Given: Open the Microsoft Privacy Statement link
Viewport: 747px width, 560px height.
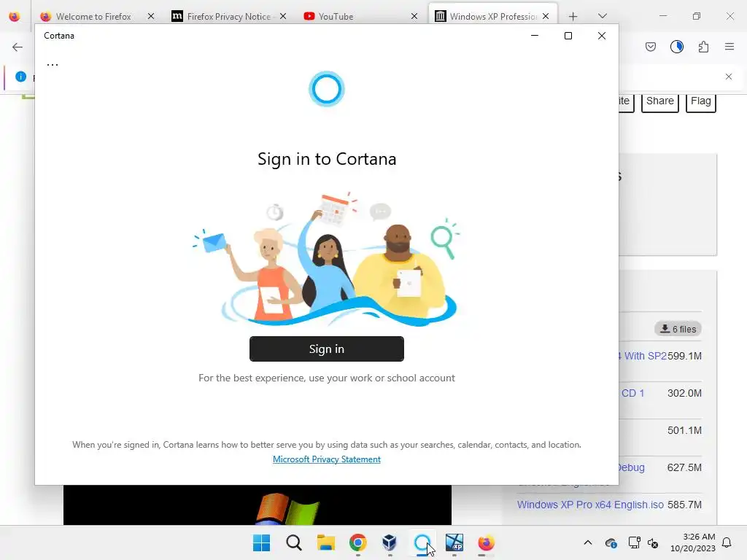Looking at the screenshot, I should 326,459.
